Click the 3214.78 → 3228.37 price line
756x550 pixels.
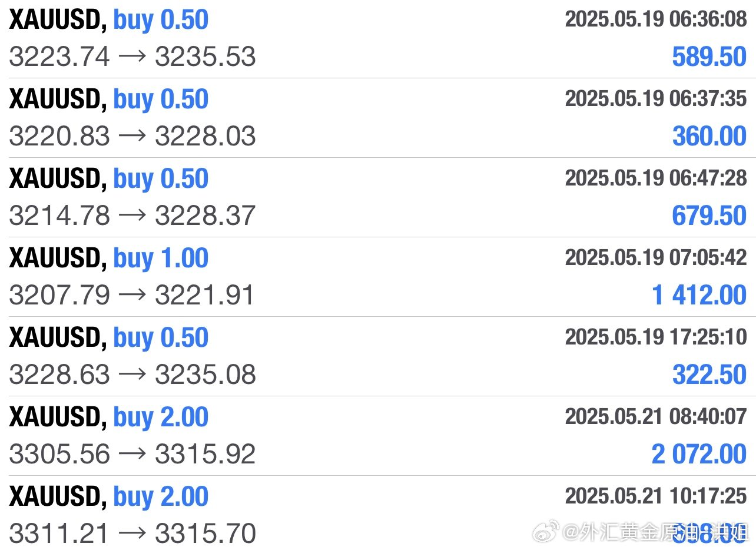132,216
